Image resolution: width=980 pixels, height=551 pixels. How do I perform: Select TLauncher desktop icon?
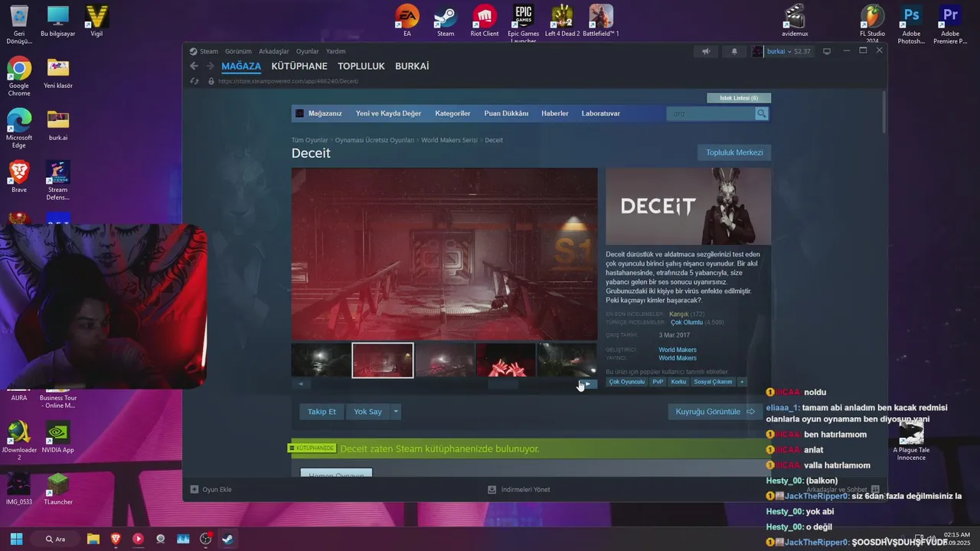(x=58, y=489)
